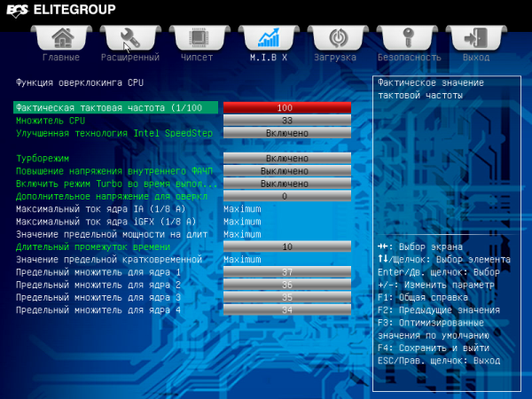The height and width of the screenshot is (399, 532).
Task: Select Фактическая тактовая частота row
Action: click(x=115, y=107)
